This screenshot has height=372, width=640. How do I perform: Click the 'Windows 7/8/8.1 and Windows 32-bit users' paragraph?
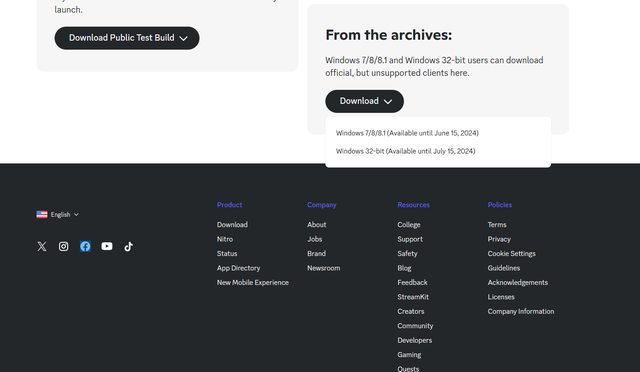(434, 67)
